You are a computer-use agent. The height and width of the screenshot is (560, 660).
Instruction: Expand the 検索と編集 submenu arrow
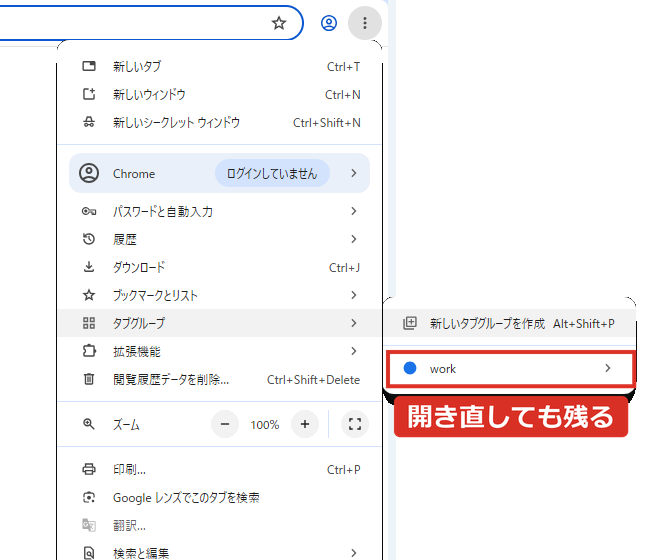click(354, 553)
